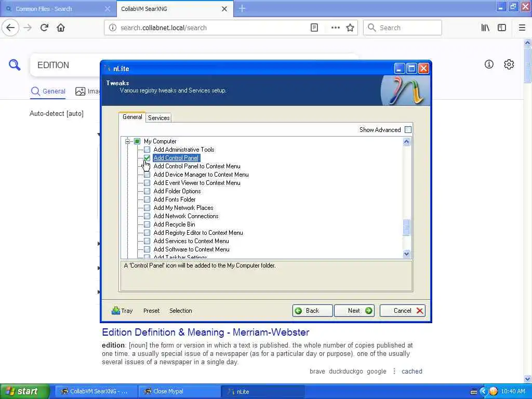This screenshot has width=532, height=399.
Task: Expand hidden tray icons arrow
Action: pyautogui.click(x=483, y=392)
